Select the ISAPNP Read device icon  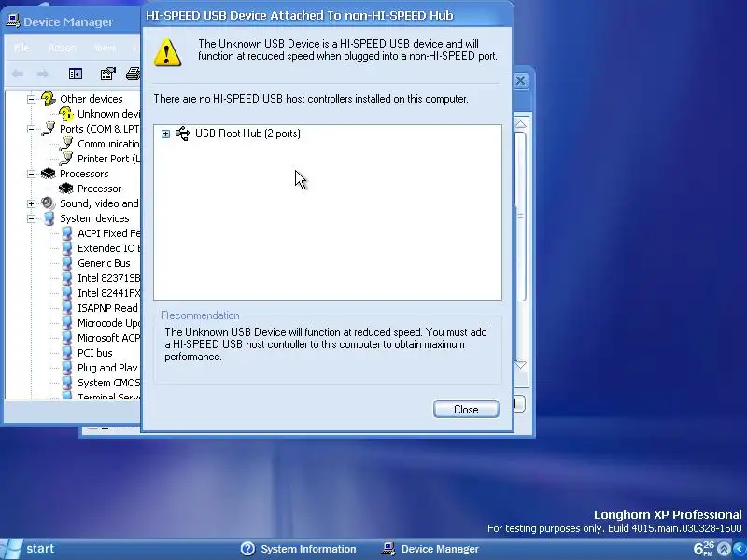click(x=67, y=308)
